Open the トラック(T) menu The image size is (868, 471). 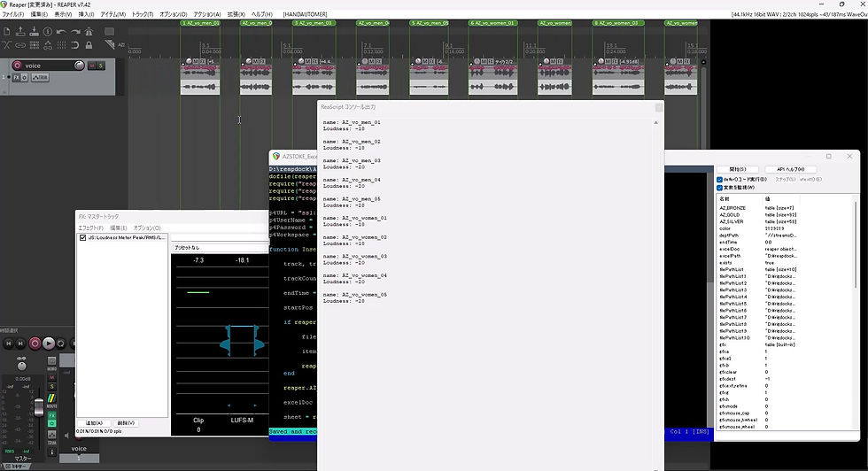(143, 14)
